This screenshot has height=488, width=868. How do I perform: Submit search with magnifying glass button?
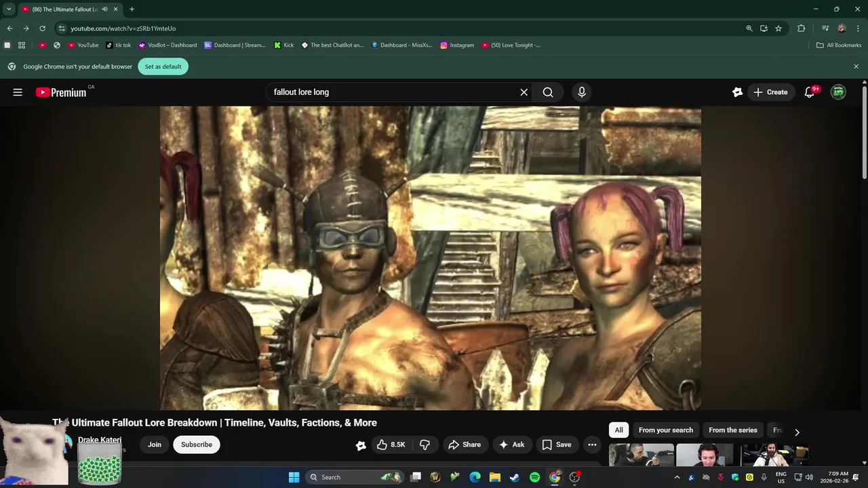pyautogui.click(x=548, y=92)
